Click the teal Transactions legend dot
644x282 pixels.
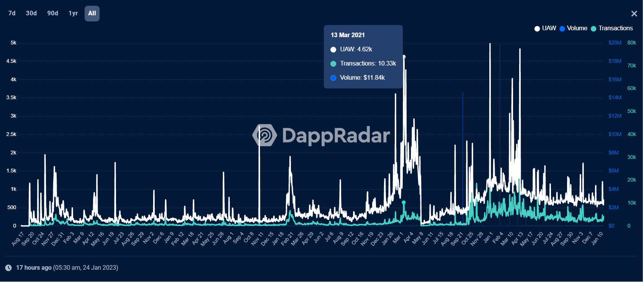(593, 29)
